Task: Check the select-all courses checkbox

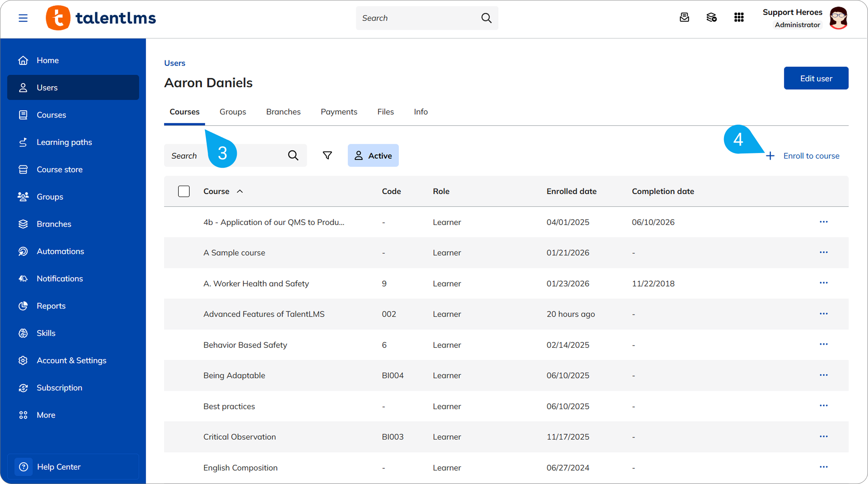Action: click(x=184, y=191)
